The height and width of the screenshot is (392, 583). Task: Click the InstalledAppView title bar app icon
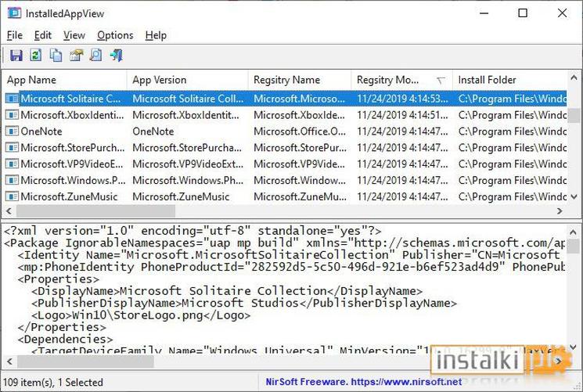14,13
